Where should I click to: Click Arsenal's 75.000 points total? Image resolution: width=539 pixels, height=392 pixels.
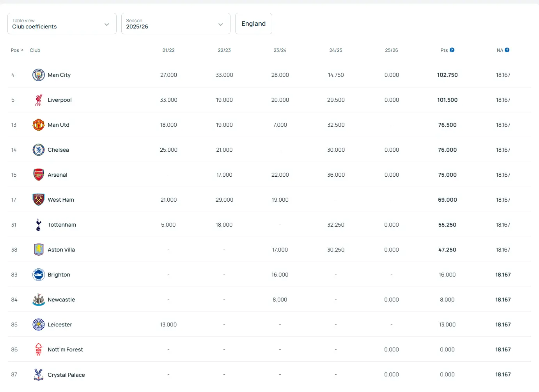[447, 175]
